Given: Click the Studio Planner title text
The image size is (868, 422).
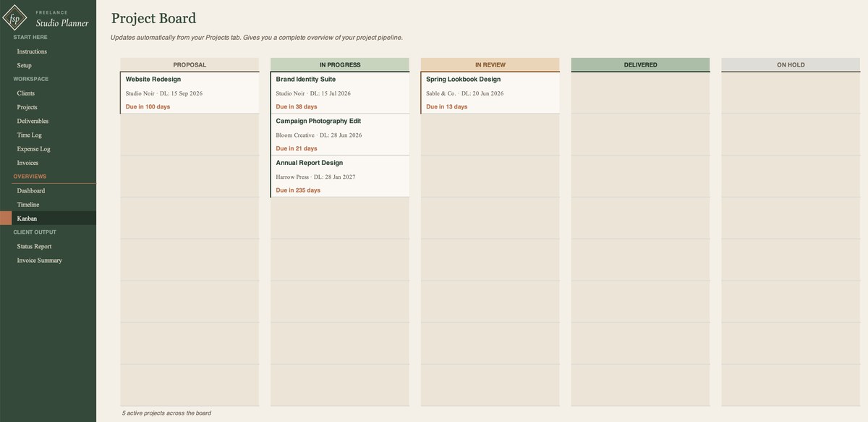Looking at the screenshot, I should pos(62,23).
